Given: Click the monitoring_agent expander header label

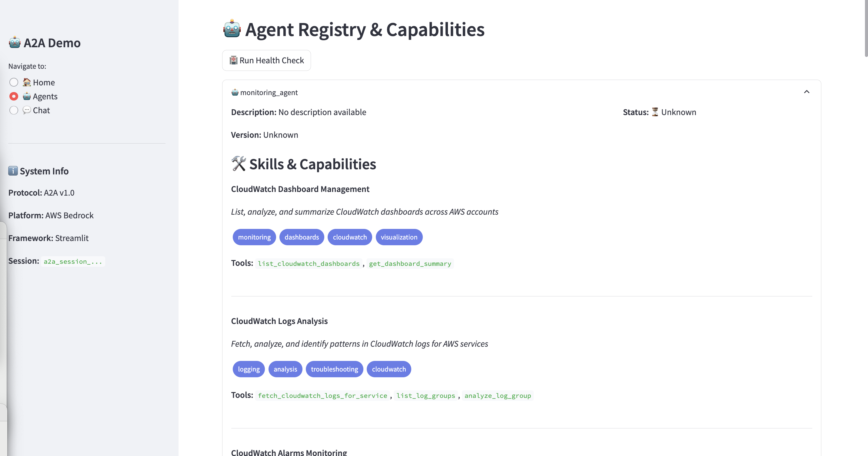Looking at the screenshot, I should click(269, 92).
